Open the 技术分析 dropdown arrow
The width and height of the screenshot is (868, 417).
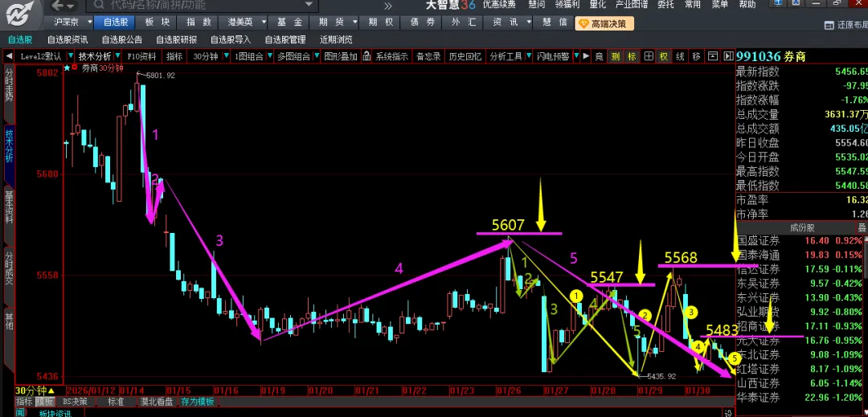(x=117, y=56)
